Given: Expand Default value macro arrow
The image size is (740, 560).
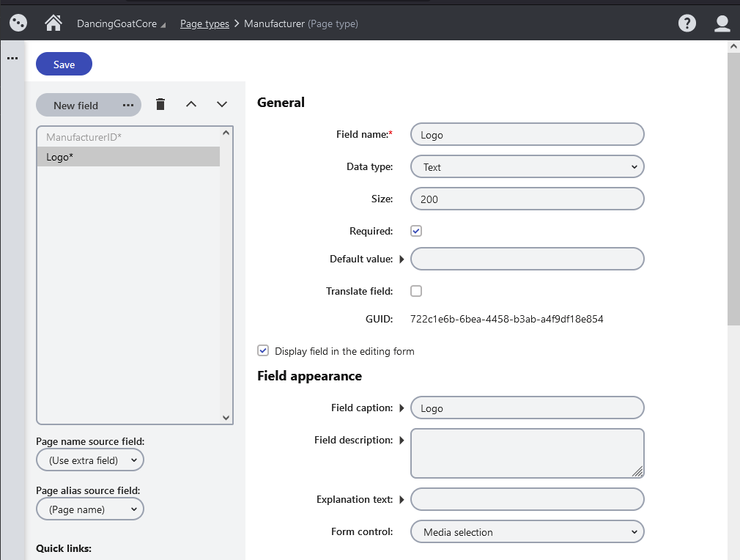Looking at the screenshot, I should [x=402, y=259].
